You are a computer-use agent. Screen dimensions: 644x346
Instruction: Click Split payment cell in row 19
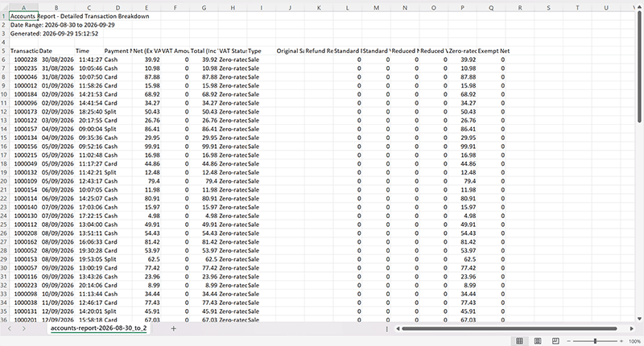click(x=118, y=172)
